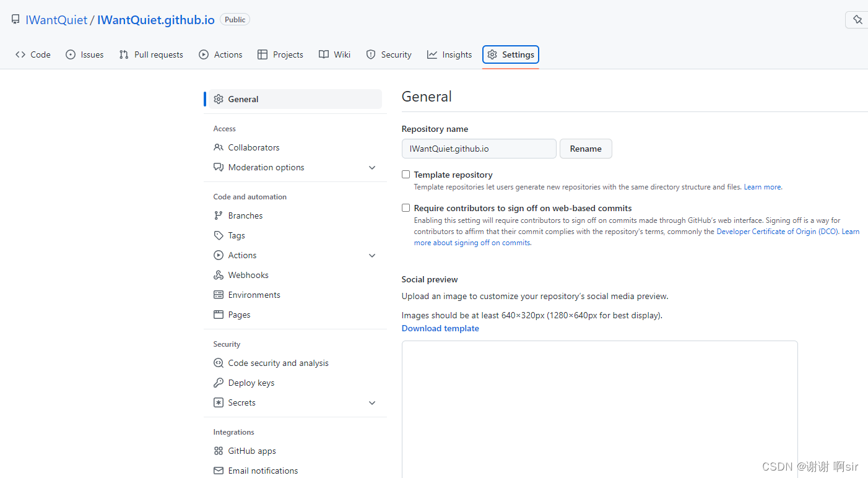Click the mail icon beside Email notifications
Viewport: 868px width, 478px height.
tap(219, 471)
